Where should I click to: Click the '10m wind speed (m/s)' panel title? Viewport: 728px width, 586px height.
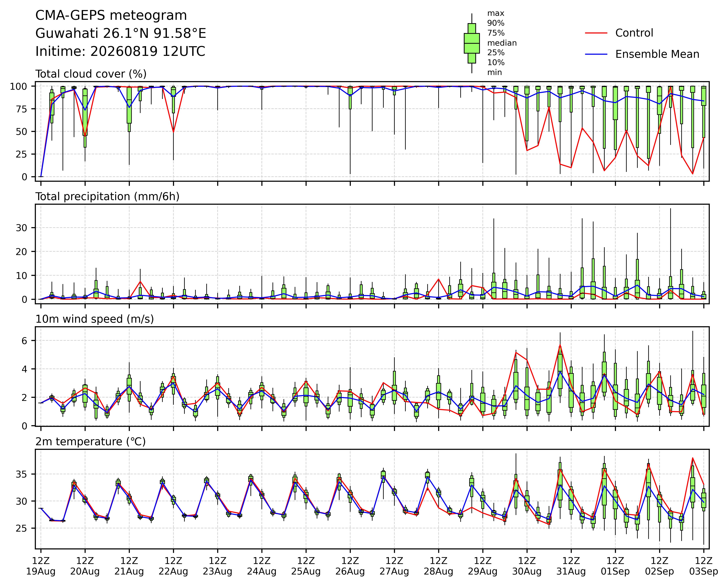(x=95, y=319)
